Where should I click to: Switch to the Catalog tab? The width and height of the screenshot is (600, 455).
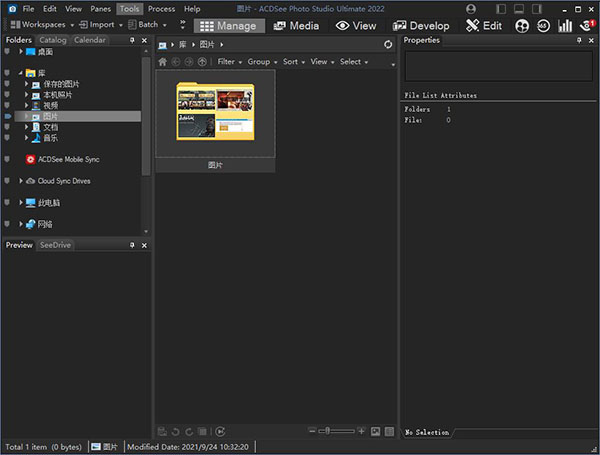[53, 40]
